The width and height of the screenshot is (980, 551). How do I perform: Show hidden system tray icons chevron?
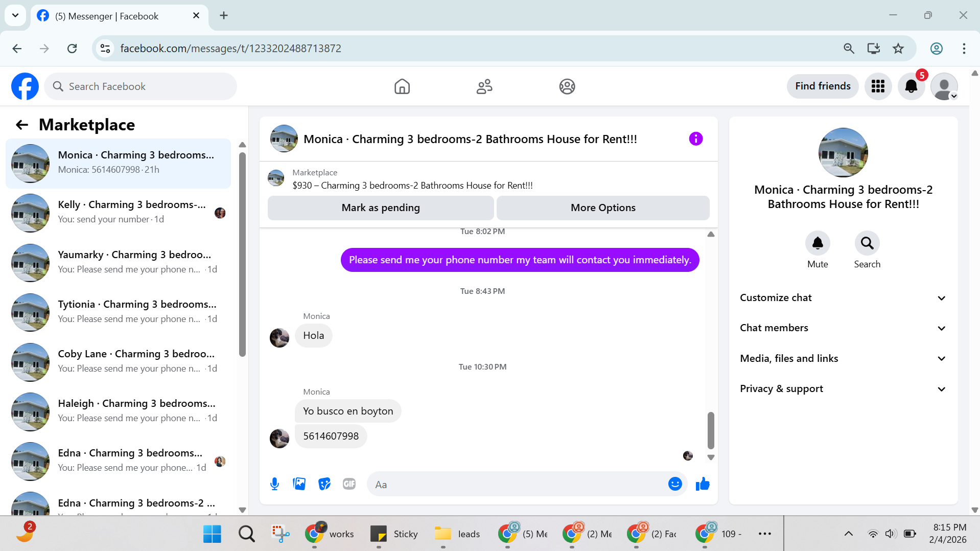[849, 534]
